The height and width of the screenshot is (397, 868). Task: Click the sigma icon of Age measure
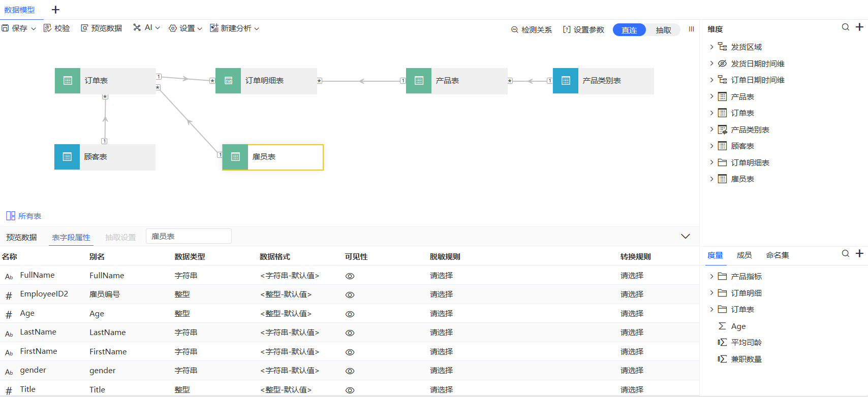(722, 326)
